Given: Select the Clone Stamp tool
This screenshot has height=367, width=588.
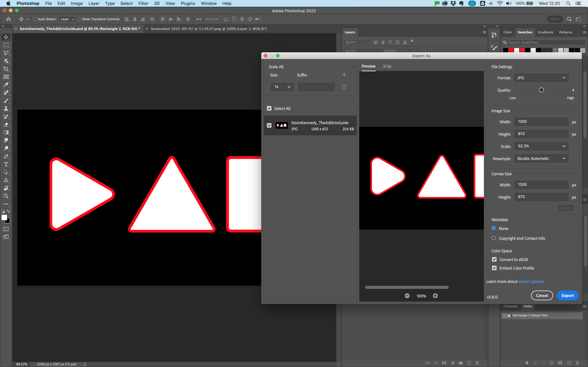Looking at the screenshot, I should point(6,109).
